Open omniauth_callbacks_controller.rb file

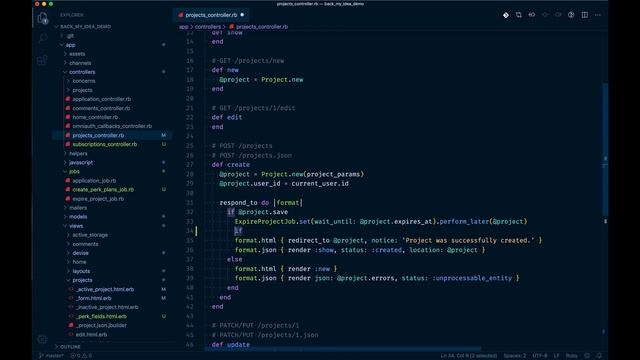(112, 126)
